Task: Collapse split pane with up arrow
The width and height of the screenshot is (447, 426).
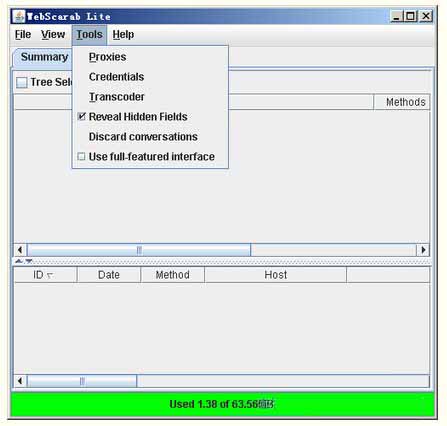Action: coord(19,261)
